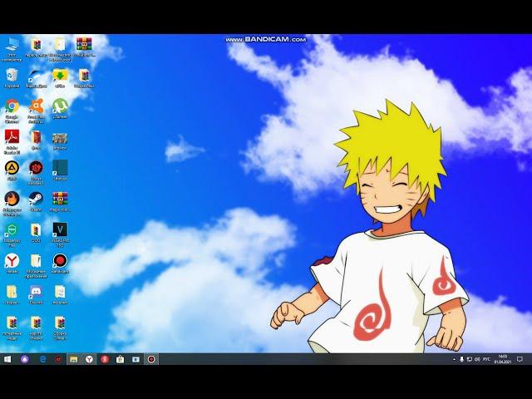
Task: Open the taskbar clock and calendar
Action: (x=502, y=359)
